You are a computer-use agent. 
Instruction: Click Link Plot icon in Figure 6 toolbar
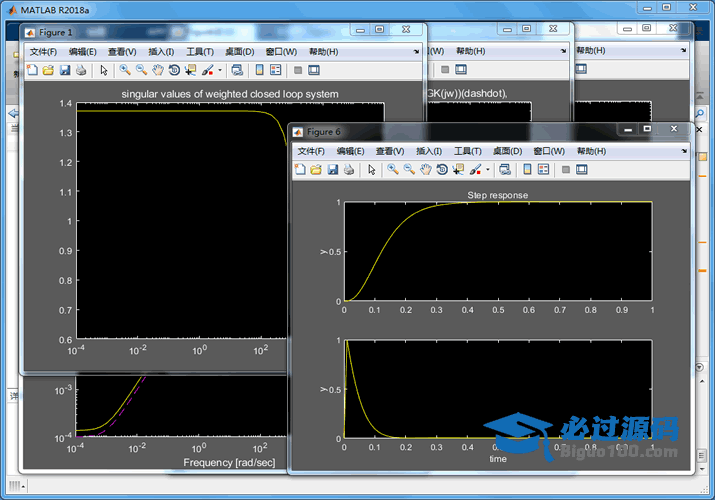(x=505, y=170)
